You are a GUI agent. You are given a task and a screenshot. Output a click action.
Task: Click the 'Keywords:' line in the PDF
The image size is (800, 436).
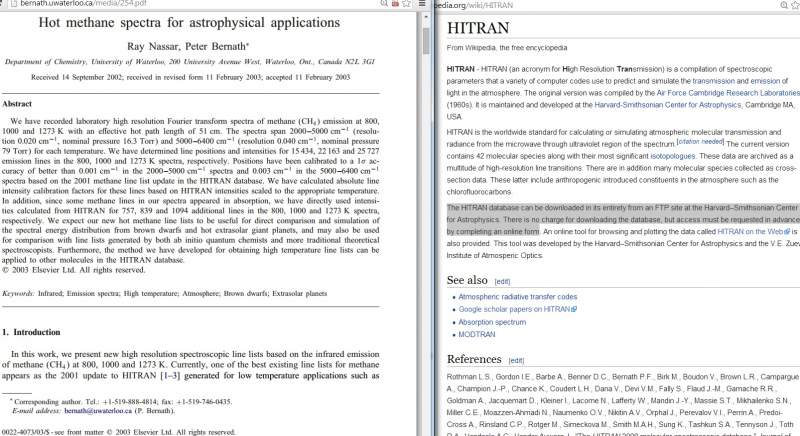[x=164, y=293]
